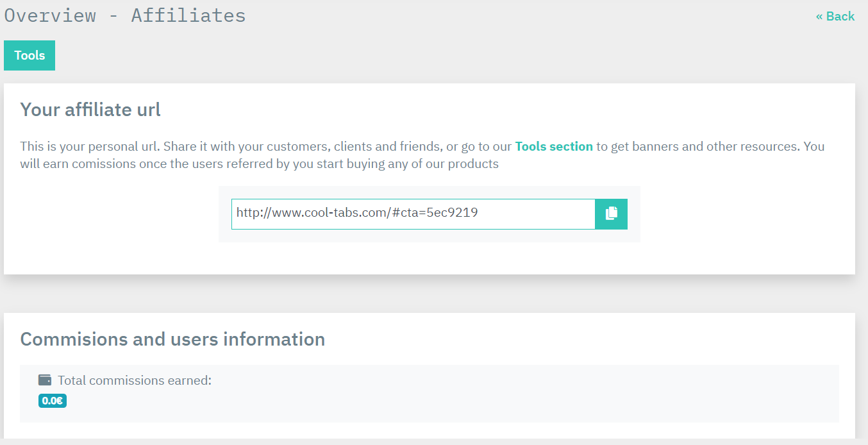
Task: Click the word 'Commisions' in the lower heading
Action: pos(74,339)
